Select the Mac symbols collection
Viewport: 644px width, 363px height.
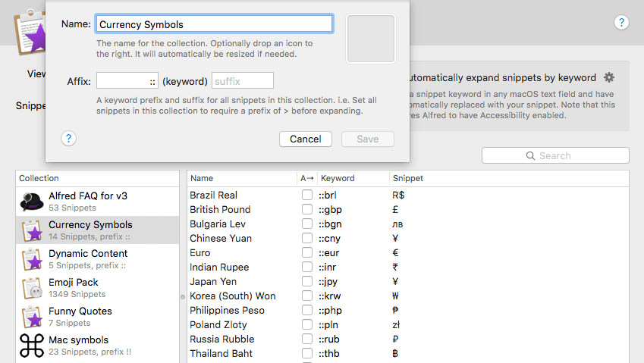coord(97,346)
